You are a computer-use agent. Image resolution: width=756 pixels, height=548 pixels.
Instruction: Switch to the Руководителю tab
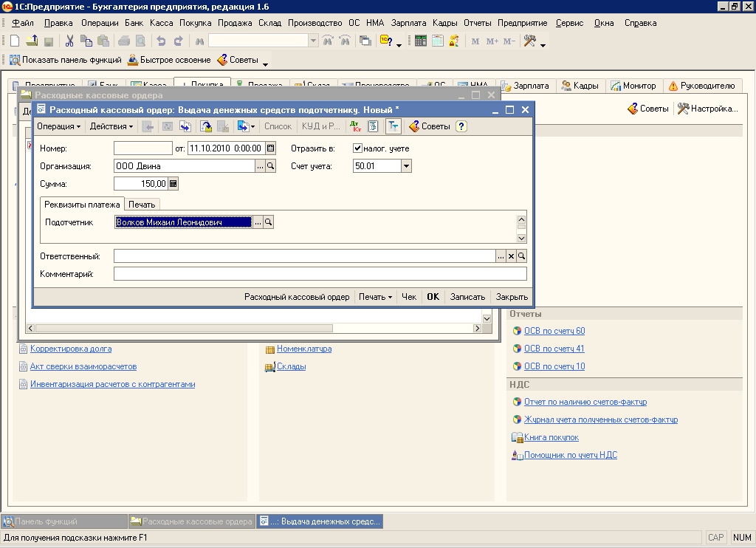click(x=701, y=86)
